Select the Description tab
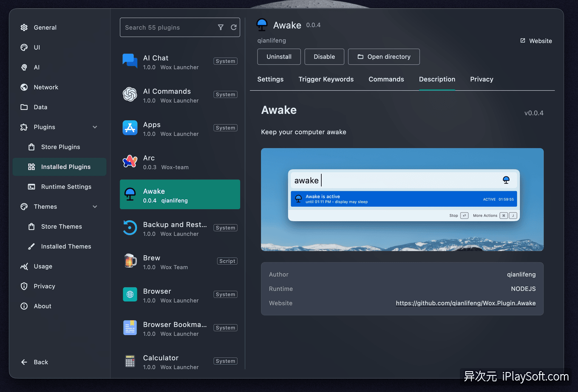The width and height of the screenshot is (578, 392). tap(437, 80)
